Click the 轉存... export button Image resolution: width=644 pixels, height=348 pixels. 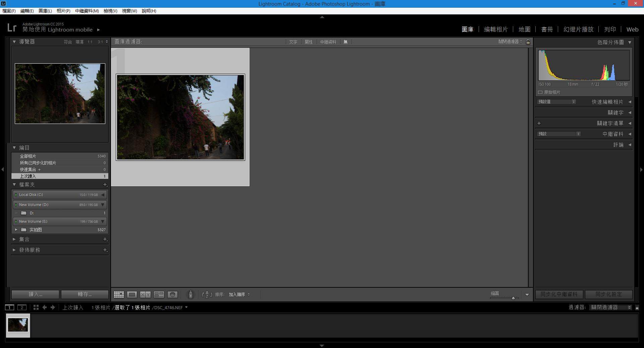pyautogui.click(x=85, y=294)
